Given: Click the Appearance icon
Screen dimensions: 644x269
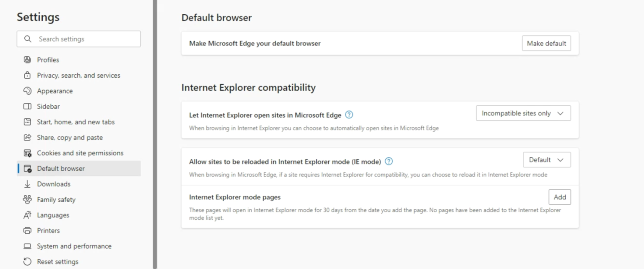Looking at the screenshot, I should click(x=28, y=91).
